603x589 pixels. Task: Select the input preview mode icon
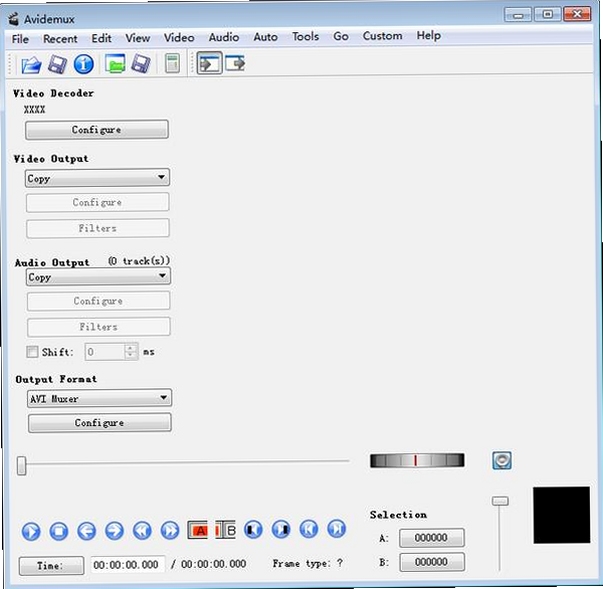[x=209, y=63]
